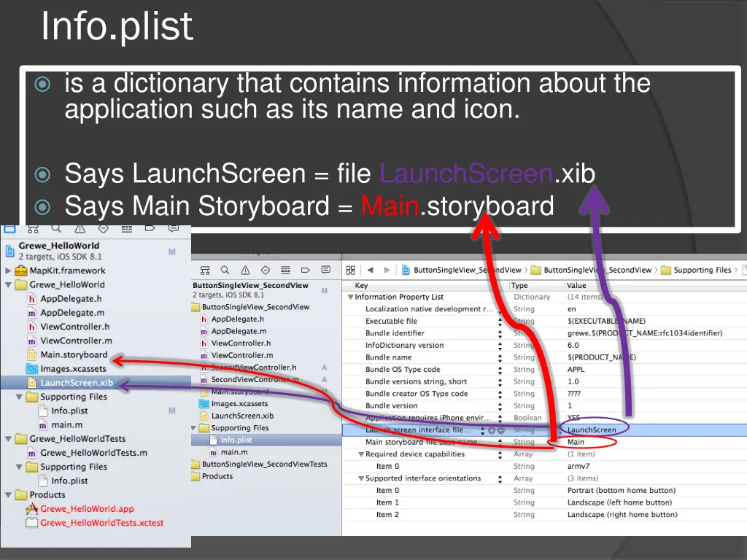This screenshot has height=560, width=747.
Task: Click the Products folder icon in ButtonSingleView_SecondView navigator
Action: point(196,476)
